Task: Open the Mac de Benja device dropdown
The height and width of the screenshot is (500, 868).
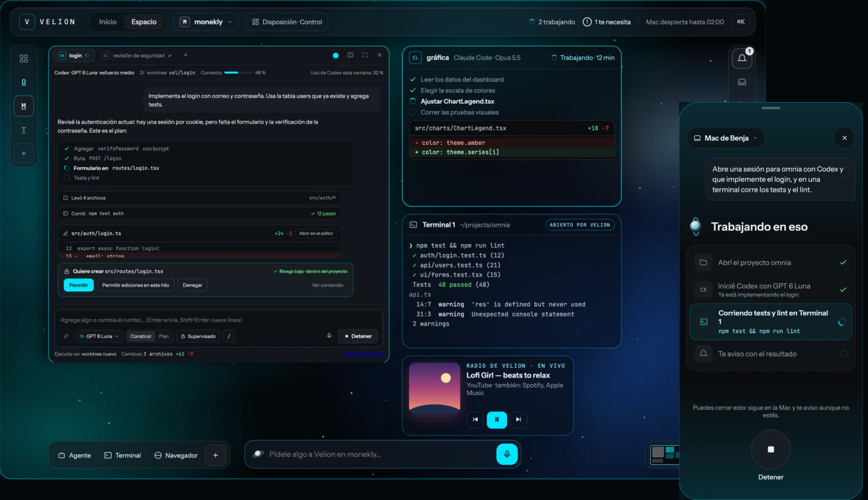Action: point(726,138)
